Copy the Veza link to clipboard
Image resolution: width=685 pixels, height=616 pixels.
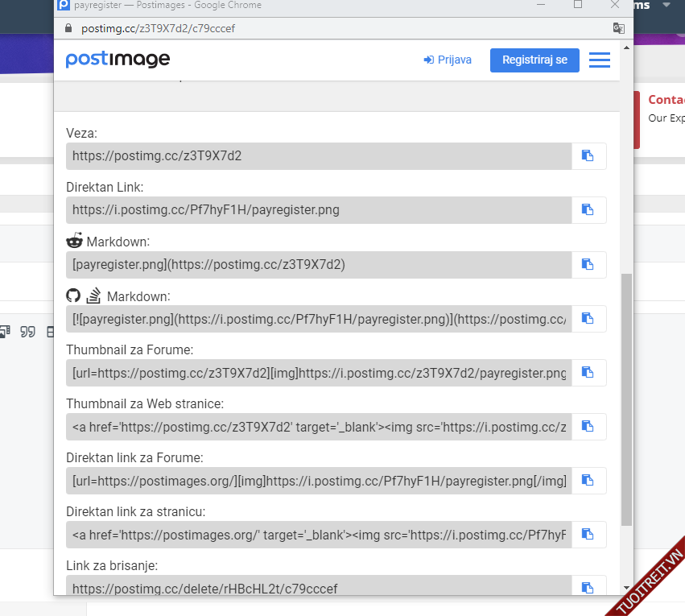coord(588,156)
